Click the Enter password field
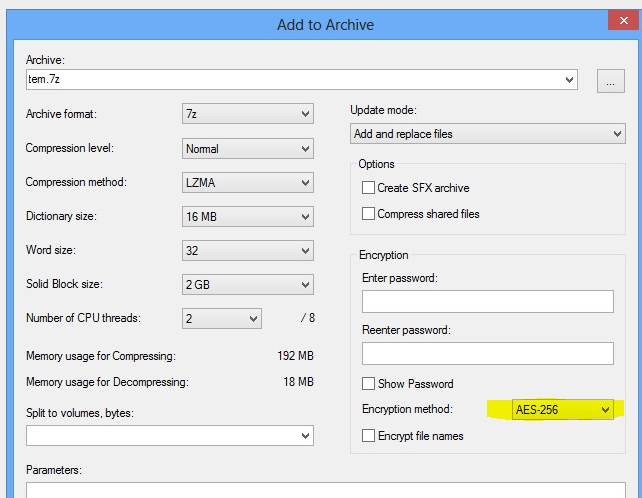The height and width of the screenshot is (498, 642). click(x=487, y=301)
